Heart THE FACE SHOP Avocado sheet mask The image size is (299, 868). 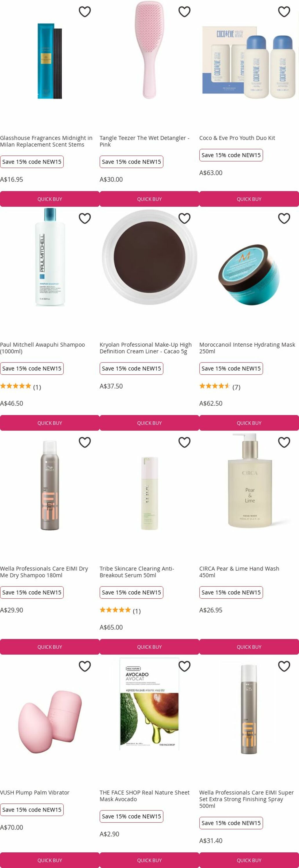click(184, 666)
